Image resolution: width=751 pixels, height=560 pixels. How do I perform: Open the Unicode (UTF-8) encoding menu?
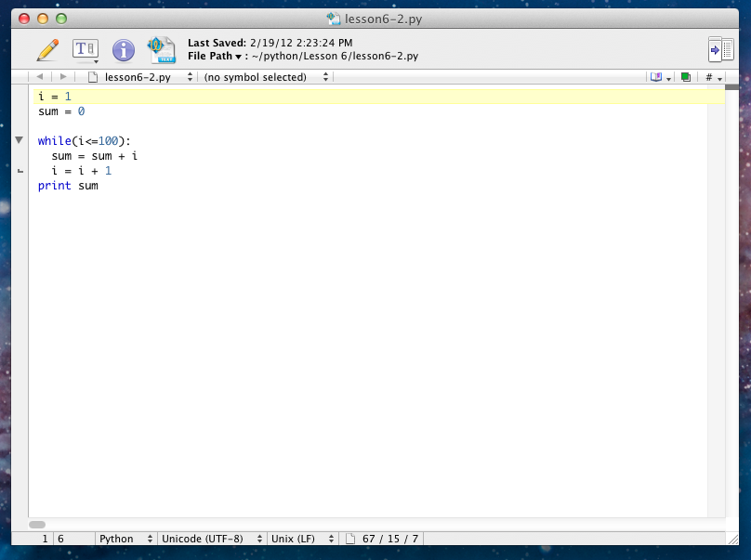click(211, 539)
